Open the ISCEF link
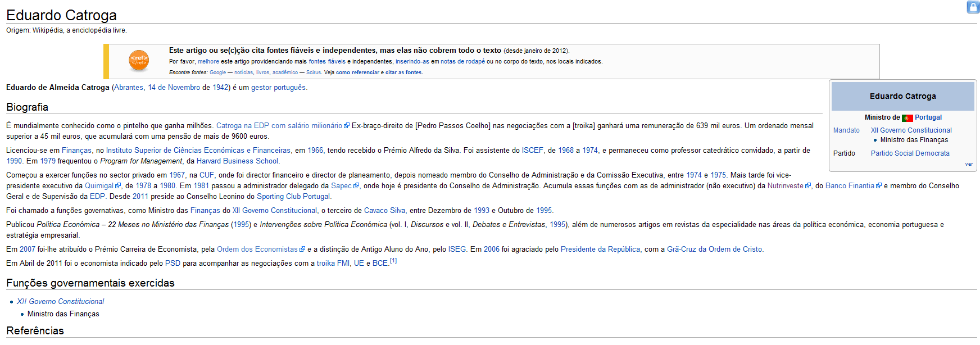The width and height of the screenshot is (980, 345). point(532,151)
